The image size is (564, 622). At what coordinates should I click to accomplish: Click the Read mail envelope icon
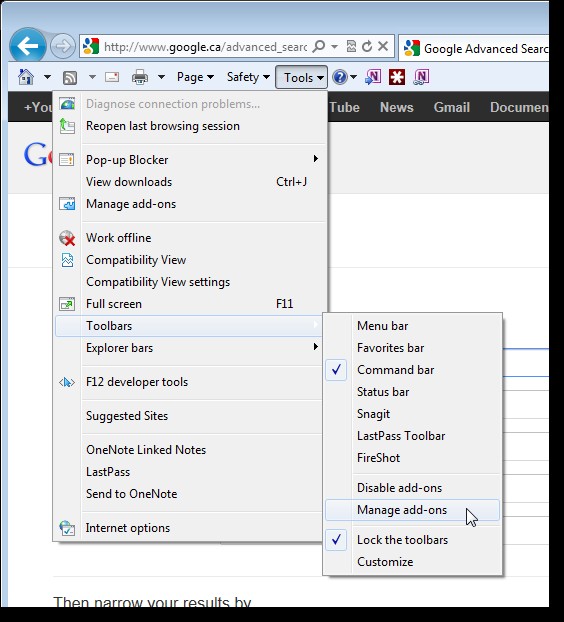click(112, 77)
